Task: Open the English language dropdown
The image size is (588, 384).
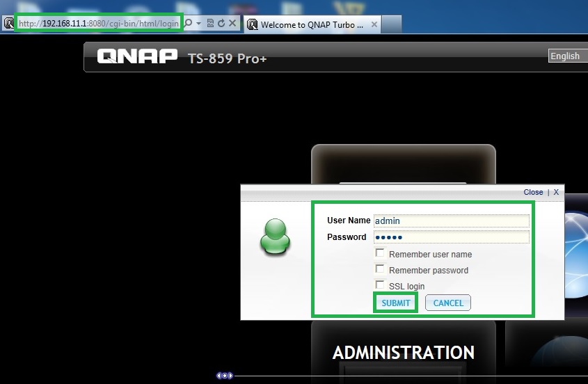Action: pos(568,56)
